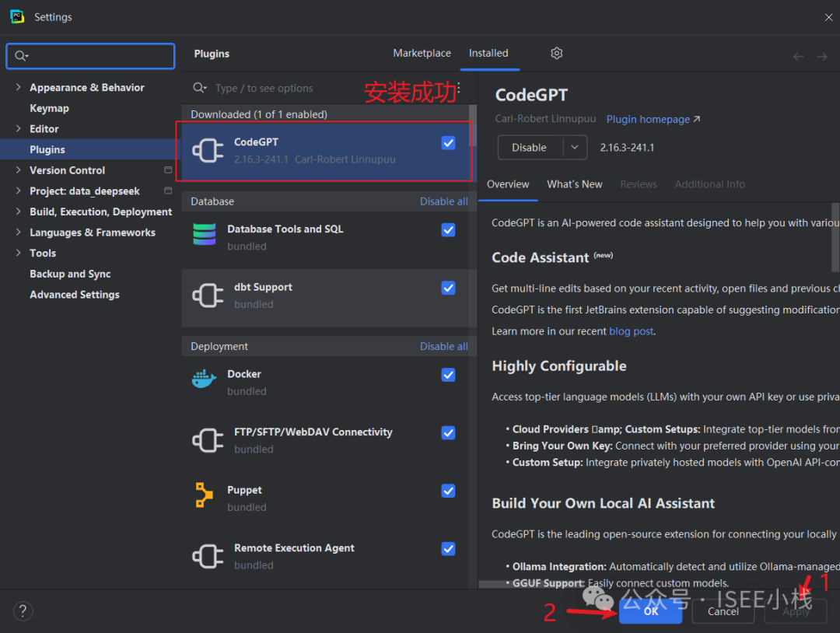This screenshot has width=840, height=633.
Task: Toggle the CodeGPT plugin checkbox
Action: [x=449, y=143]
